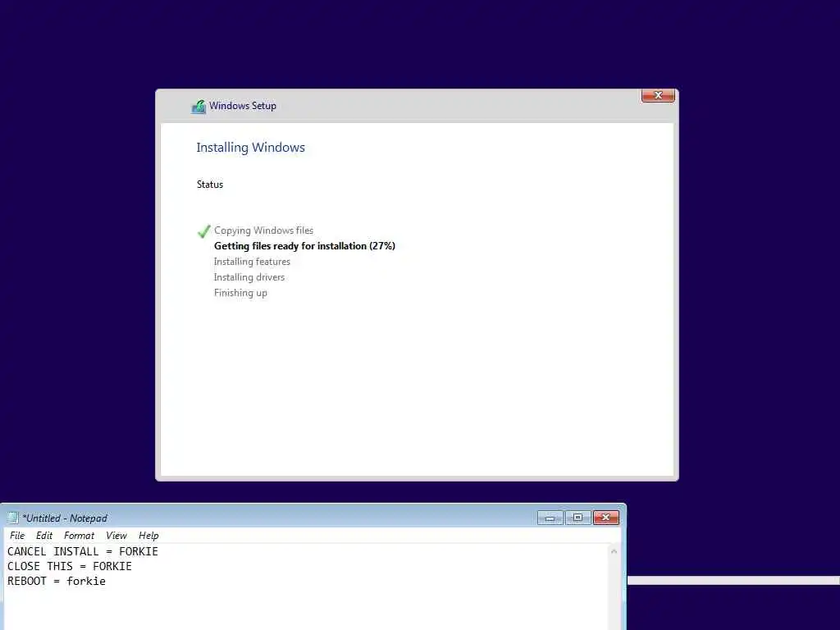
Task: Open the File menu in Notepad
Action: [x=17, y=535]
